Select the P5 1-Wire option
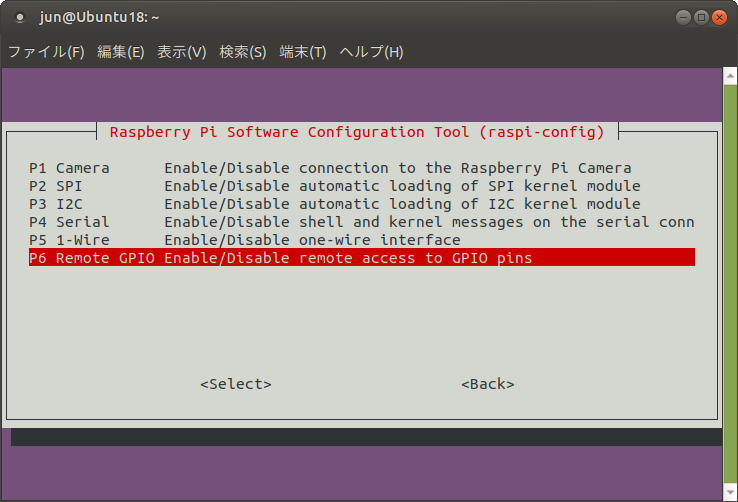Viewport: 738px width, 502px height. [362, 239]
